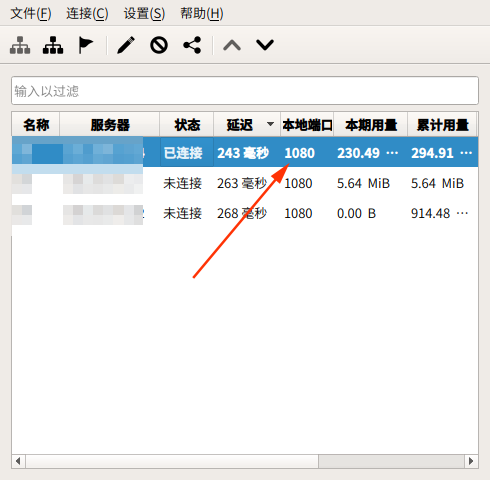
Task: Select the row with 268 毫秒 latency
Action: pos(245,213)
